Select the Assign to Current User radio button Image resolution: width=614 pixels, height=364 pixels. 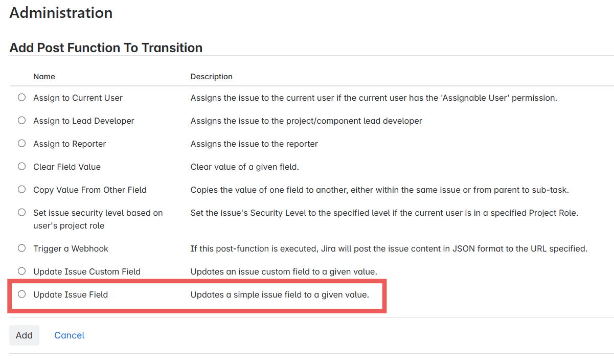(21, 97)
